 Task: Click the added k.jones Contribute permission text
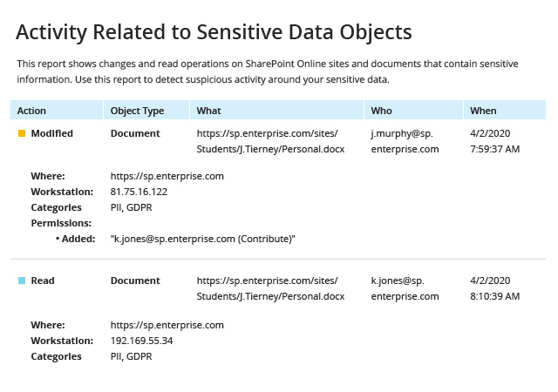point(203,239)
